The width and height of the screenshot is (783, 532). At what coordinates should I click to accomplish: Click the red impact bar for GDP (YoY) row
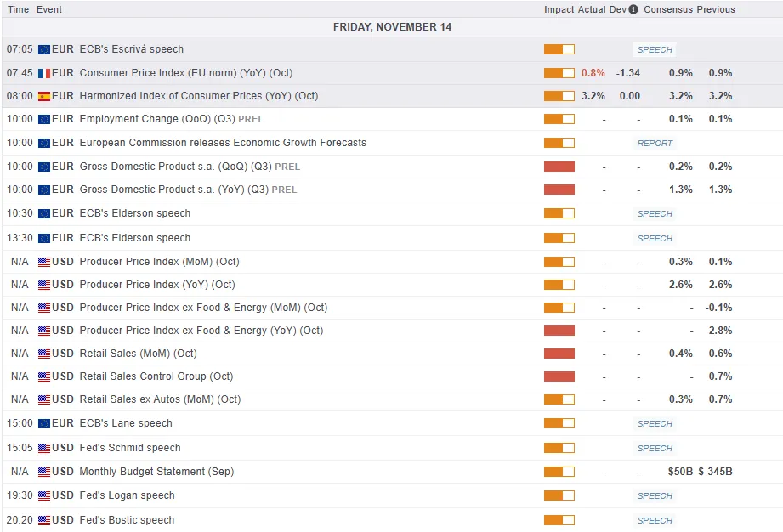(559, 190)
